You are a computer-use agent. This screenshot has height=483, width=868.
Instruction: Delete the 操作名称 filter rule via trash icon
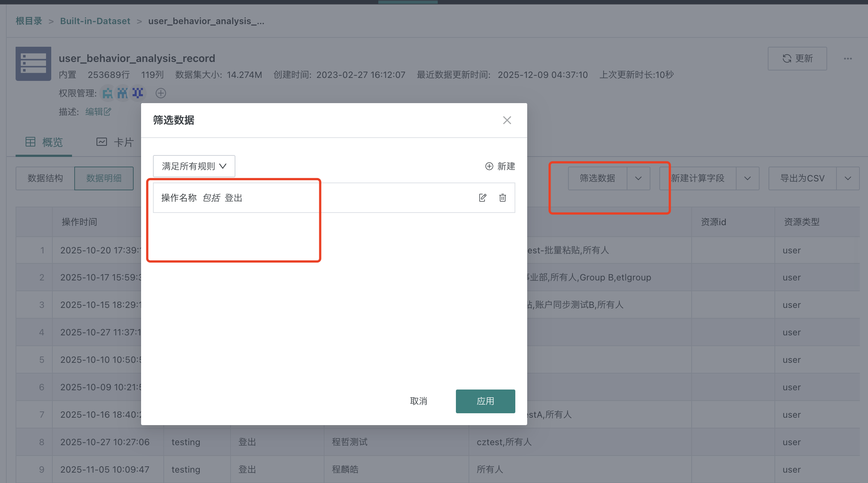click(502, 198)
